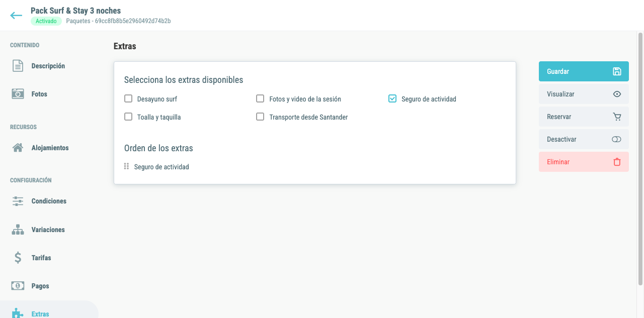The width and height of the screenshot is (644, 318).
Task: Enable the Desayuno surf checkbox
Action: (x=128, y=98)
